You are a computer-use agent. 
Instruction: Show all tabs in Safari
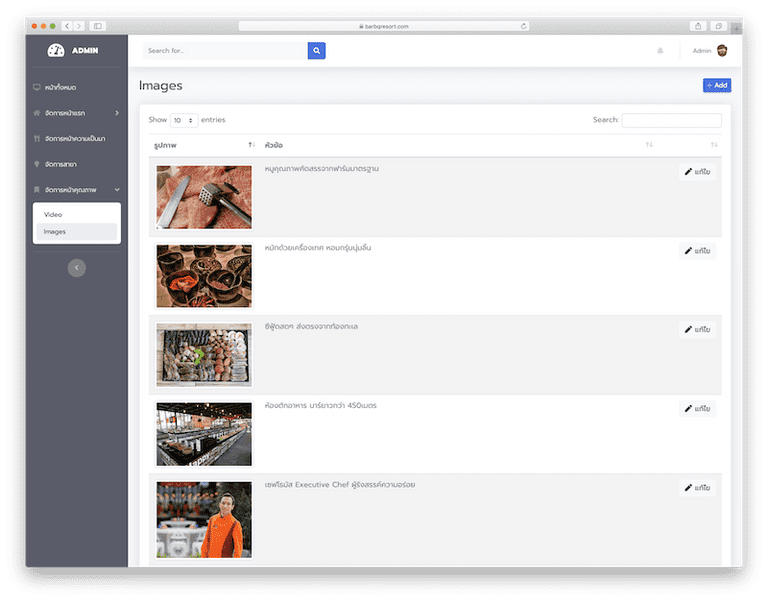[x=718, y=26]
